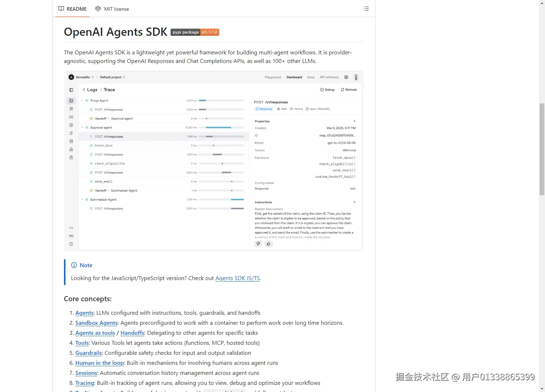The height and width of the screenshot is (392, 545).
Task: Click the user avatar in the dashboard header
Action: click(356, 77)
